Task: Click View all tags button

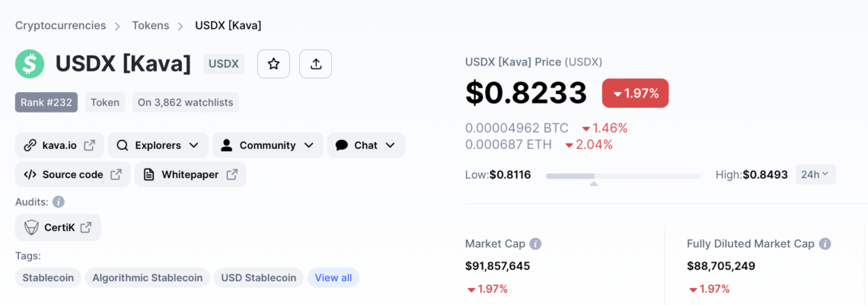Action: click(333, 278)
